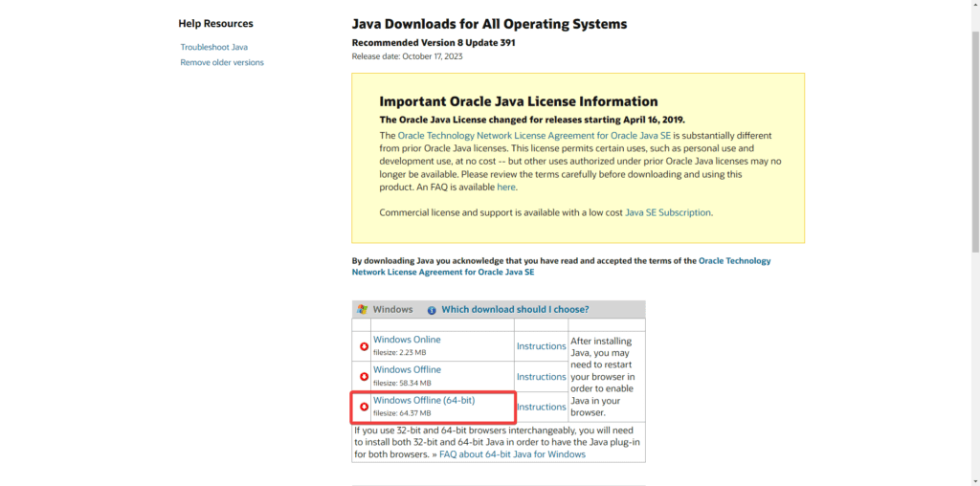980x486 pixels.
Task: Open the Troubleshoot Java help link
Action: pos(213,47)
